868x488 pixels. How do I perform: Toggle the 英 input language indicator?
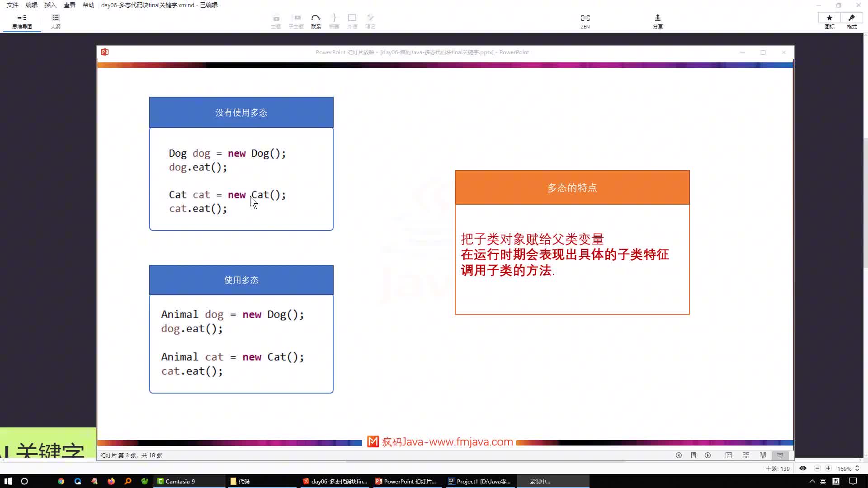823,481
